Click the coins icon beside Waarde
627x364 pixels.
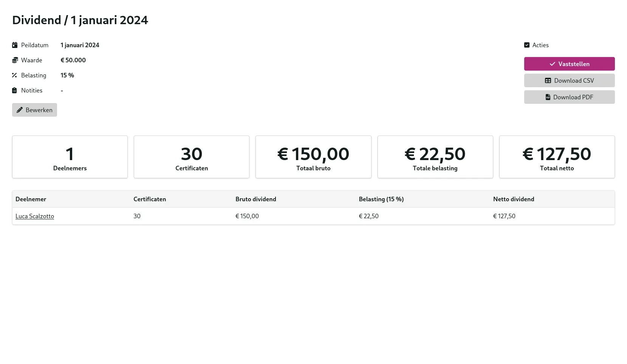click(x=15, y=60)
